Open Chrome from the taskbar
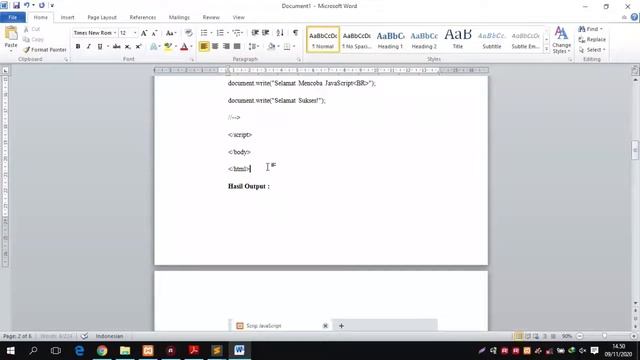 tap(102, 350)
